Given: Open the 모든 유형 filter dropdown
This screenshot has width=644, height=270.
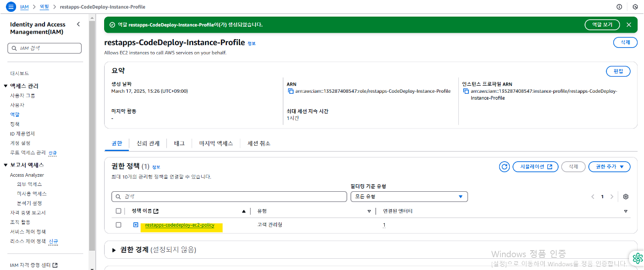Looking at the screenshot, I should 409,197.
